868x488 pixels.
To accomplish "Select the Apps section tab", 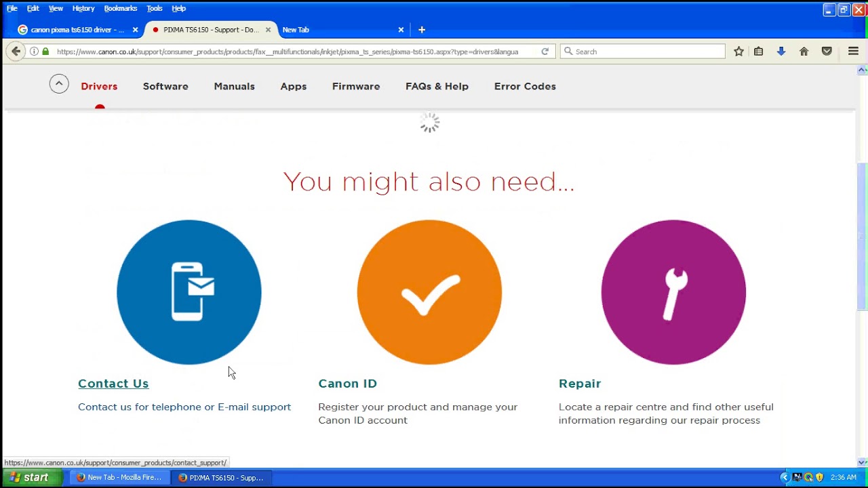I will [294, 86].
